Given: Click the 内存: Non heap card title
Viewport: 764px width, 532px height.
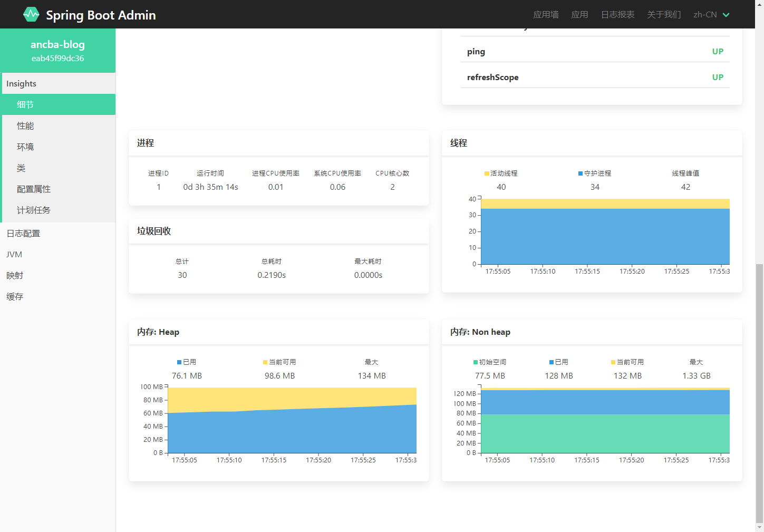Looking at the screenshot, I should (480, 332).
